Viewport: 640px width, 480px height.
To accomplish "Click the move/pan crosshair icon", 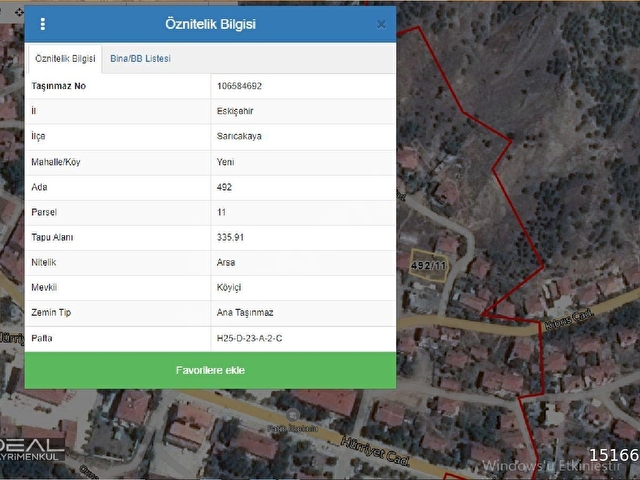I will [19, 12].
